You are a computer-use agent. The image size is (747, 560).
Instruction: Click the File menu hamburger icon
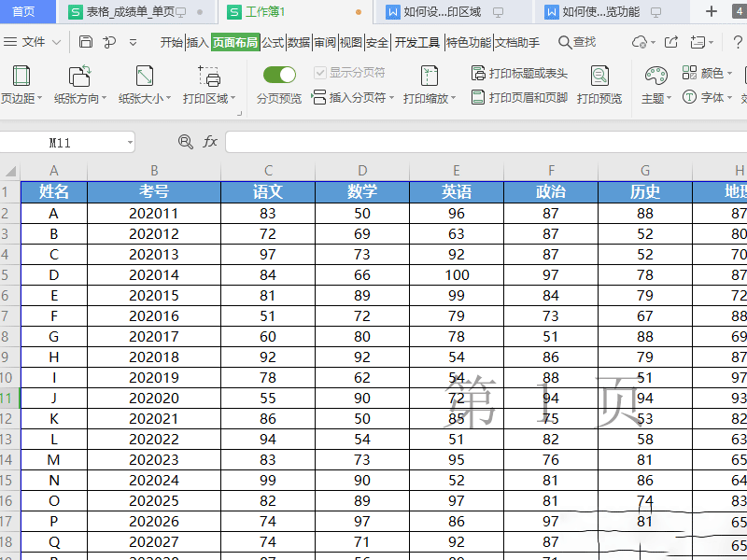(x=10, y=42)
